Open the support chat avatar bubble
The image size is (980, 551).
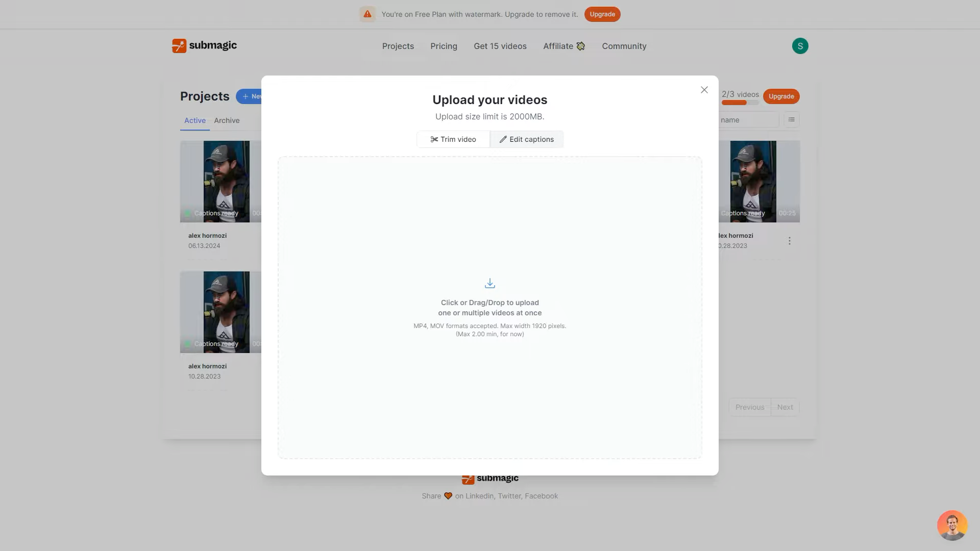click(x=952, y=525)
